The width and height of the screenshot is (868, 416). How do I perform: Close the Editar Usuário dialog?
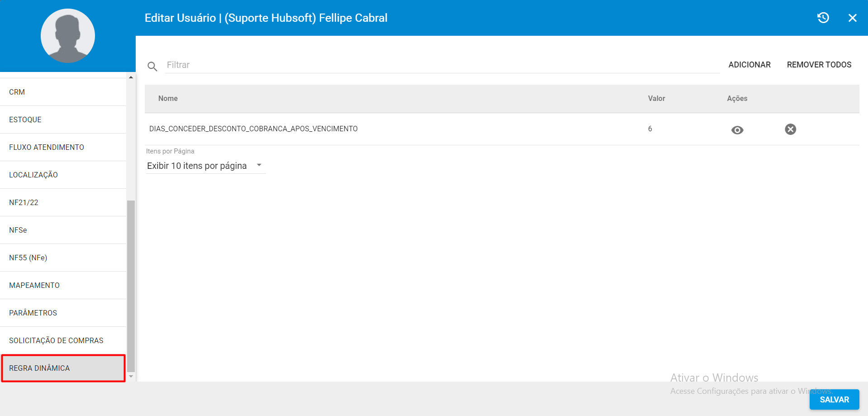[x=852, y=18]
